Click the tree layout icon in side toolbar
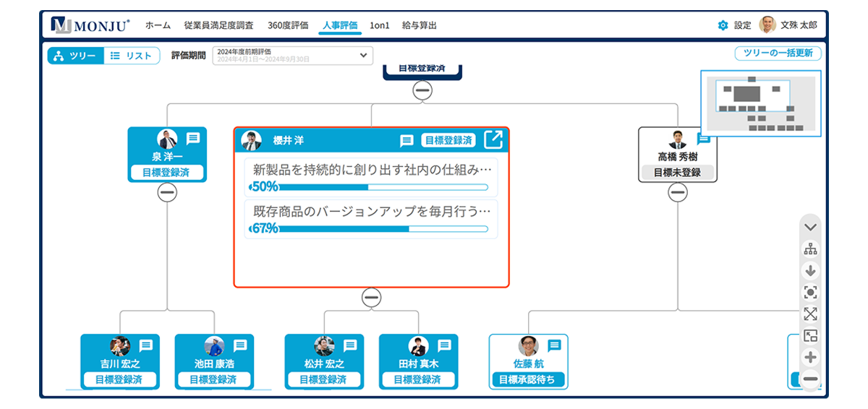868x409 pixels. [x=810, y=249]
